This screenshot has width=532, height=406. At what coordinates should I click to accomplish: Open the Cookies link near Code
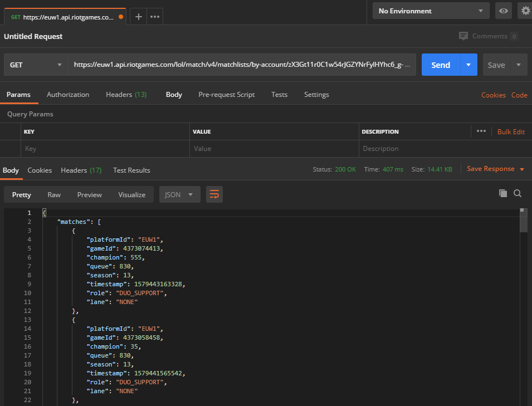point(494,95)
